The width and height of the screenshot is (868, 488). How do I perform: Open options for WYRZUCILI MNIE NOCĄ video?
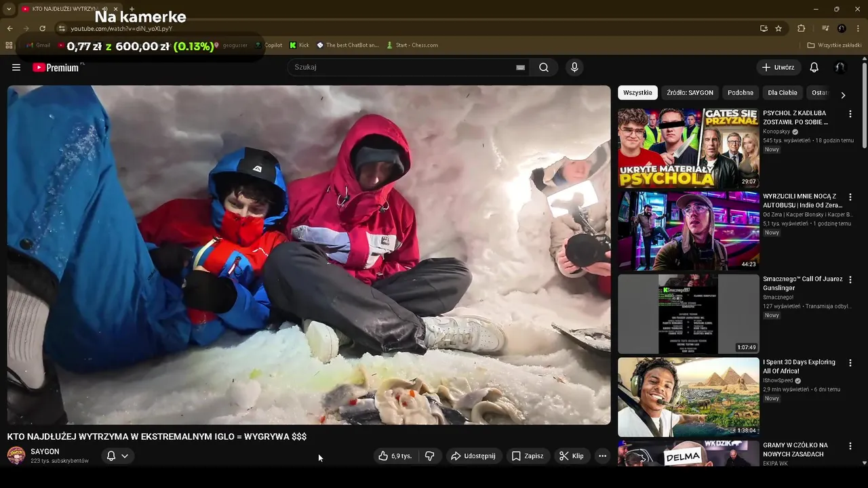click(x=850, y=197)
